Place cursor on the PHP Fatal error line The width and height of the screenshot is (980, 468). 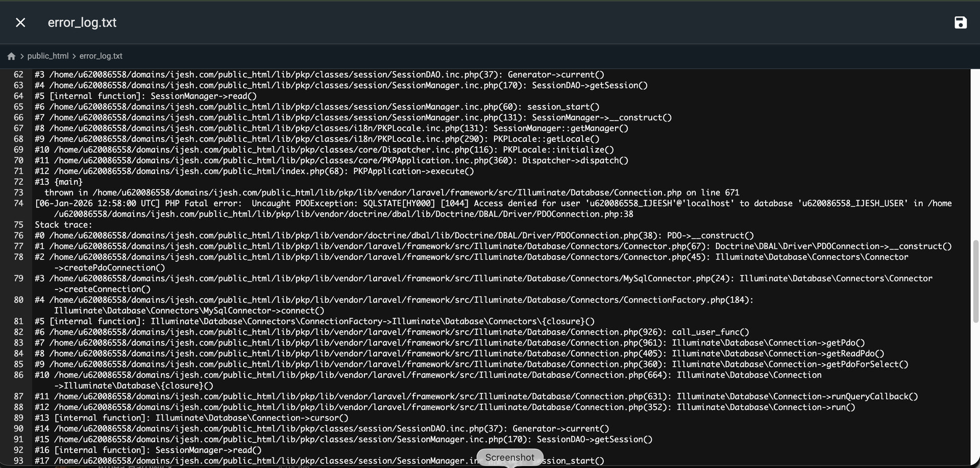tap(306, 203)
